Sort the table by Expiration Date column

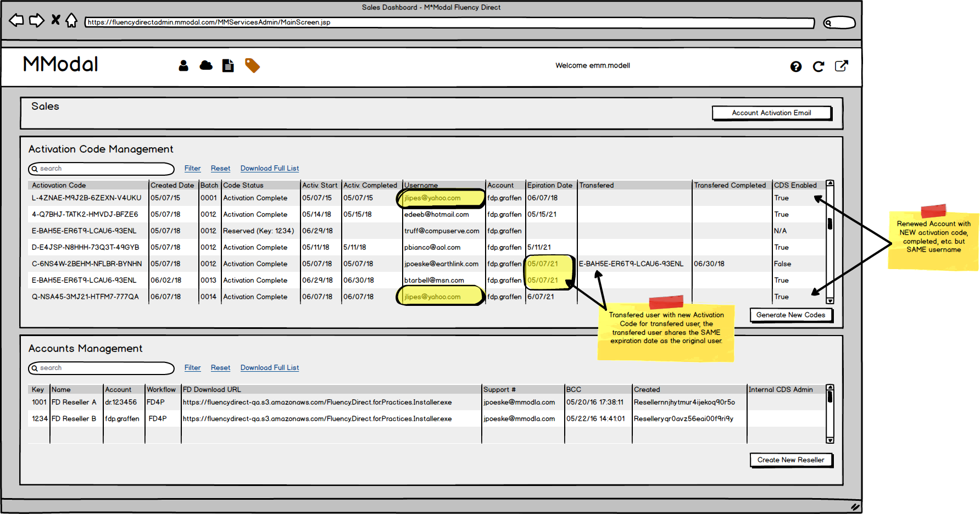550,185
